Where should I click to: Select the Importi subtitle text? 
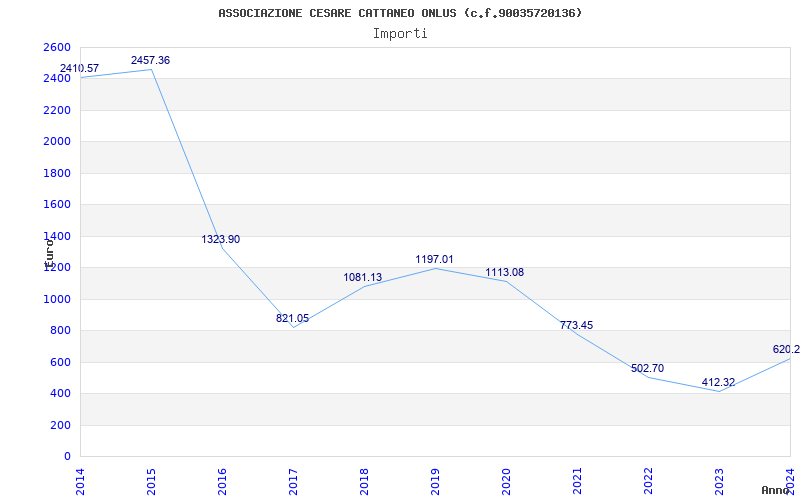click(x=400, y=34)
